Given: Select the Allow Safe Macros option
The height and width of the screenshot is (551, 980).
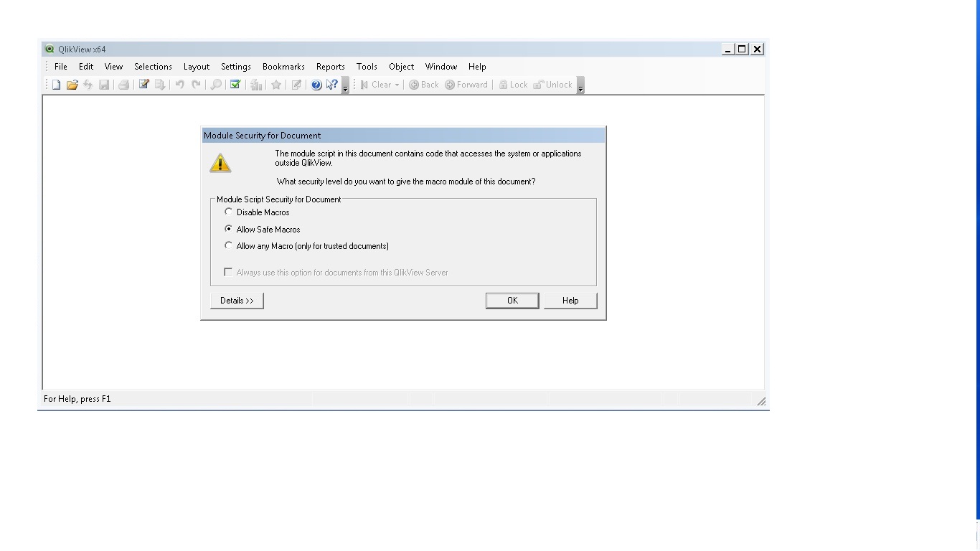Looking at the screenshot, I should point(229,230).
